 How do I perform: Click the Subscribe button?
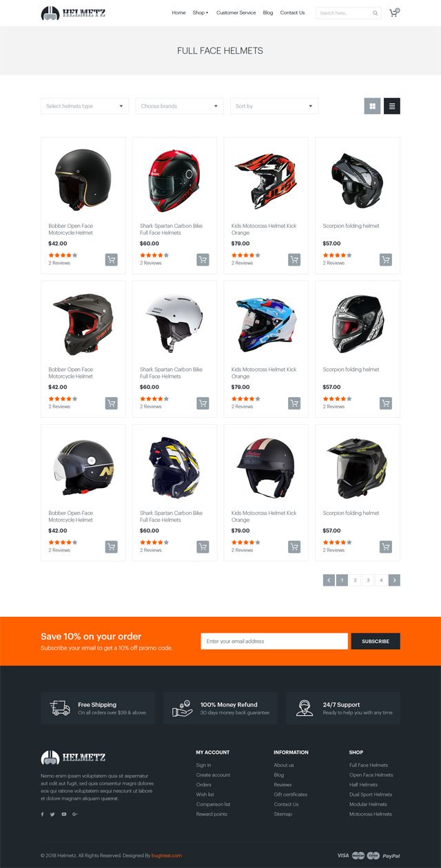[376, 641]
